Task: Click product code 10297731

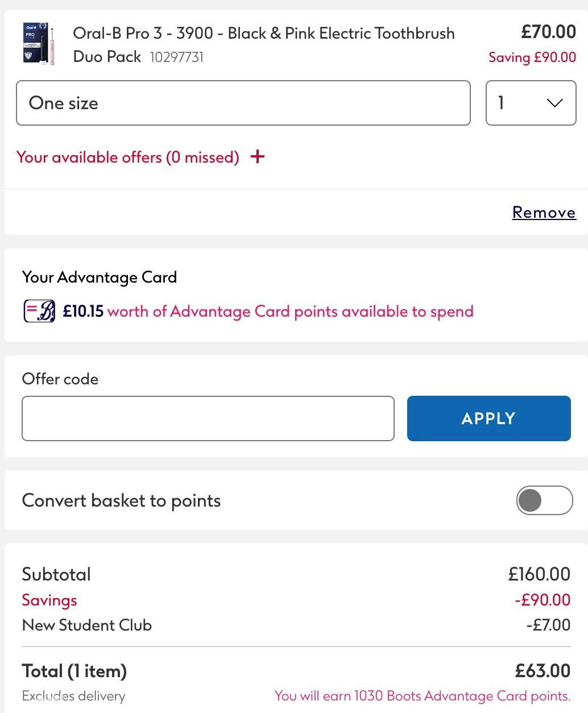Action: pyautogui.click(x=177, y=57)
